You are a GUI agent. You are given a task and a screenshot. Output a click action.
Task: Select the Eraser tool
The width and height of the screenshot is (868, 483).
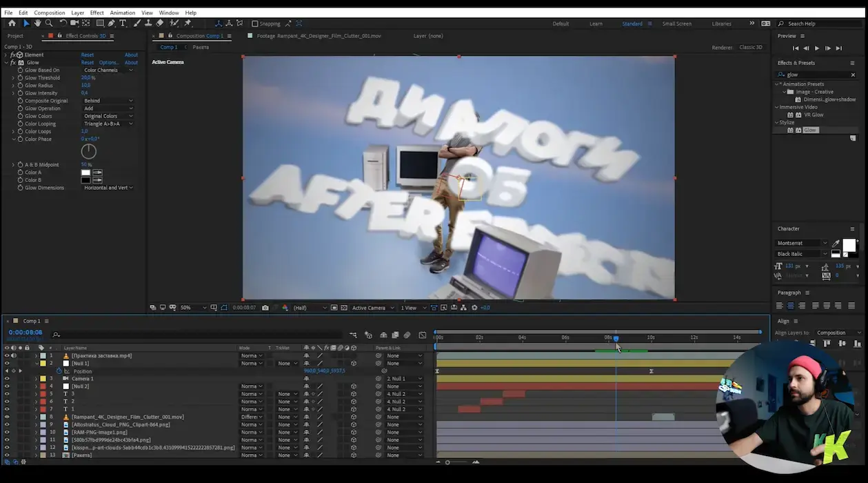160,23
